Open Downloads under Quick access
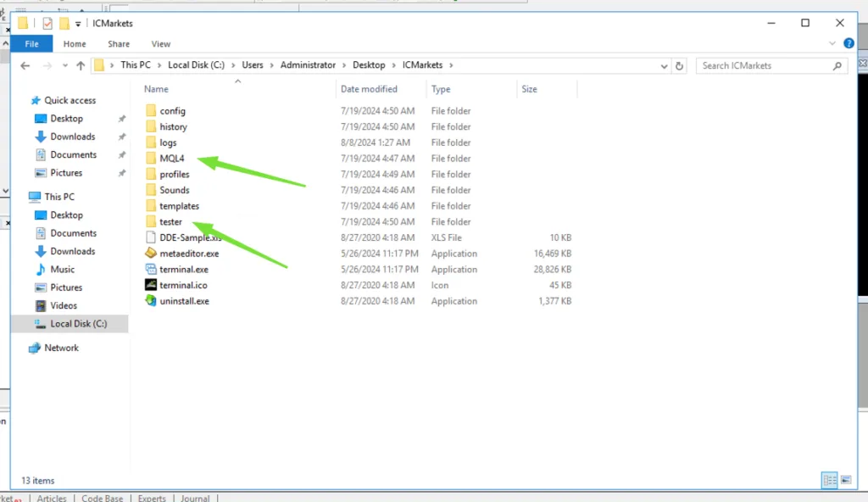 point(72,137)
